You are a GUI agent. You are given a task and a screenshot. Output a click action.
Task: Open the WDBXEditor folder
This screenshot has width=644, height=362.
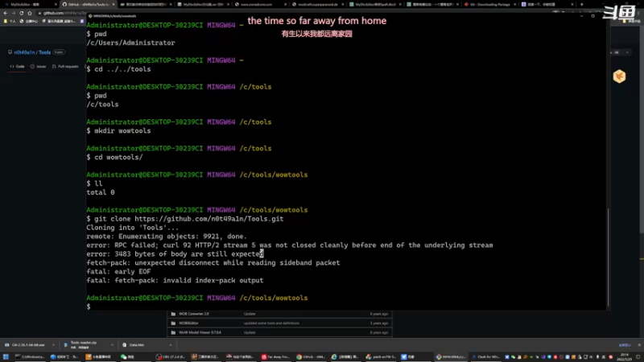tap(188, 323)
